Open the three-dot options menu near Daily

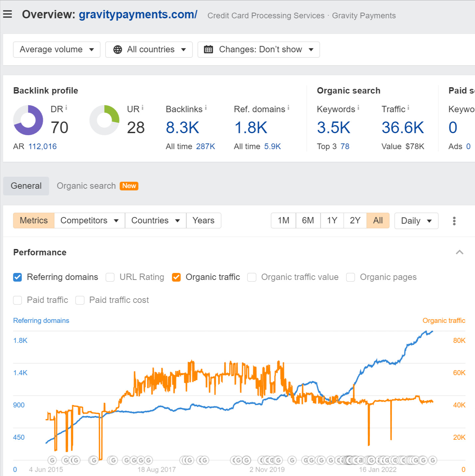454,221
